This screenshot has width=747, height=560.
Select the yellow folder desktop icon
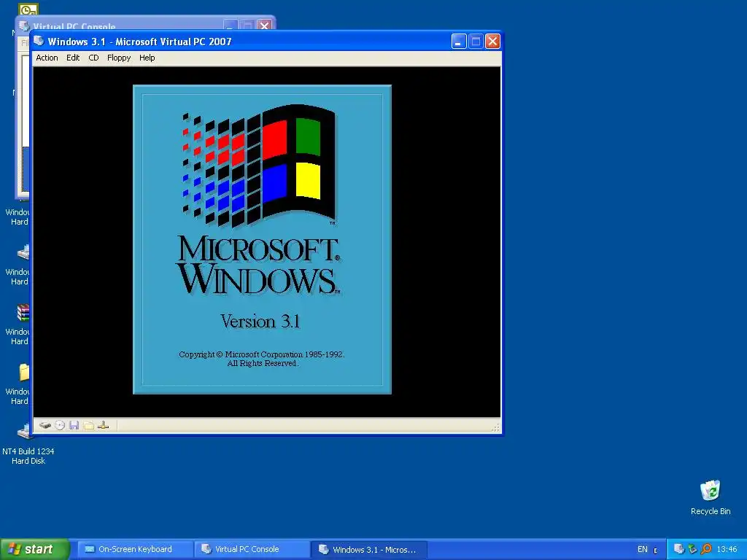[23, 373]
